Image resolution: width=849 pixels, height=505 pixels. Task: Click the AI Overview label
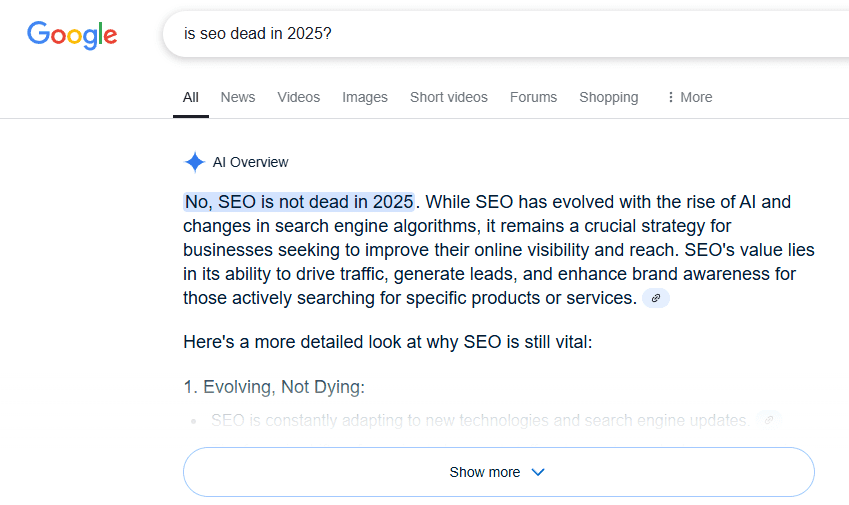tap(250, 162)
